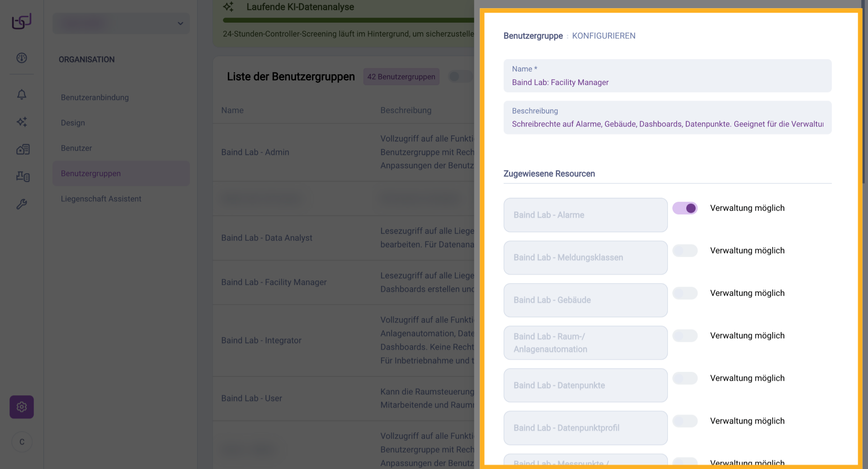
Task: Open the settings gear icon
Action: (22, 407)
